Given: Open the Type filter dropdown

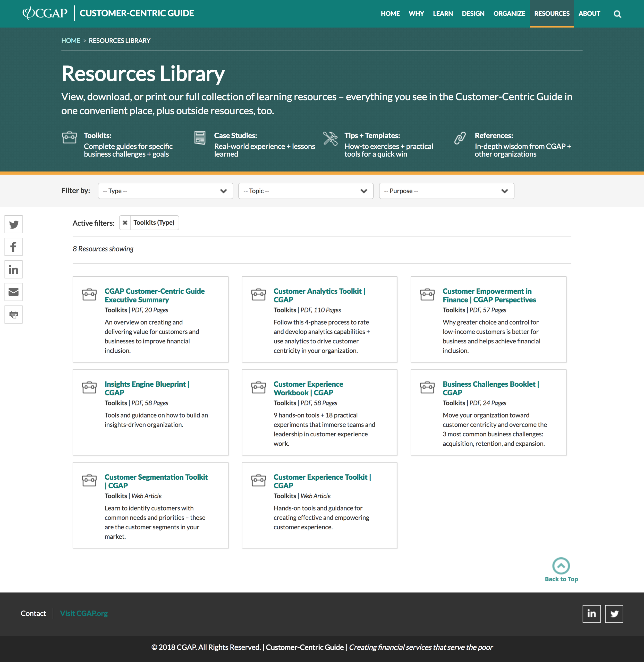Looking at the screenshot, I should point(165,191).
